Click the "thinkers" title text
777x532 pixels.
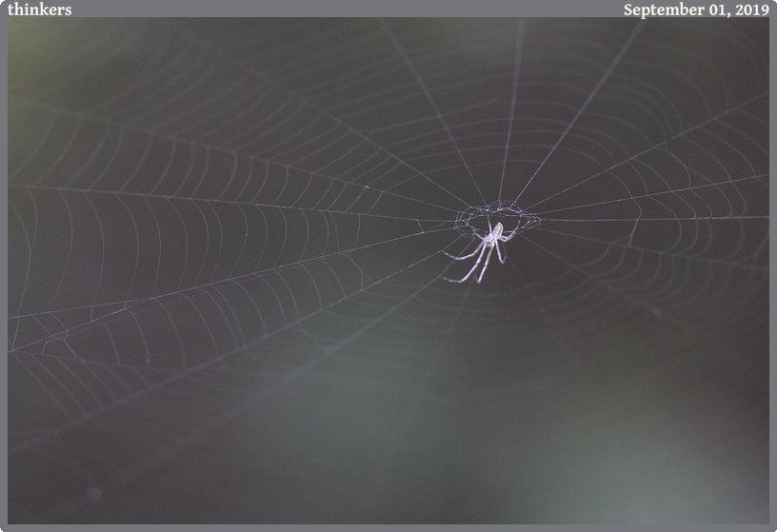click(40, 10)
